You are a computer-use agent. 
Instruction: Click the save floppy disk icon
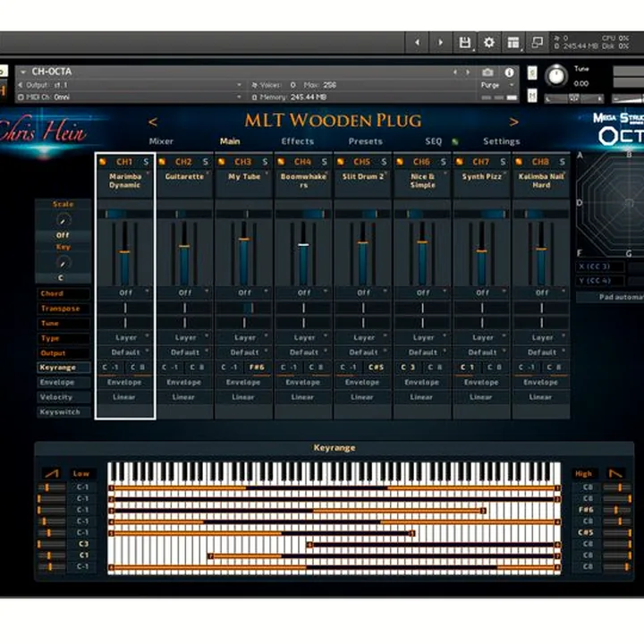pos(464,42)
